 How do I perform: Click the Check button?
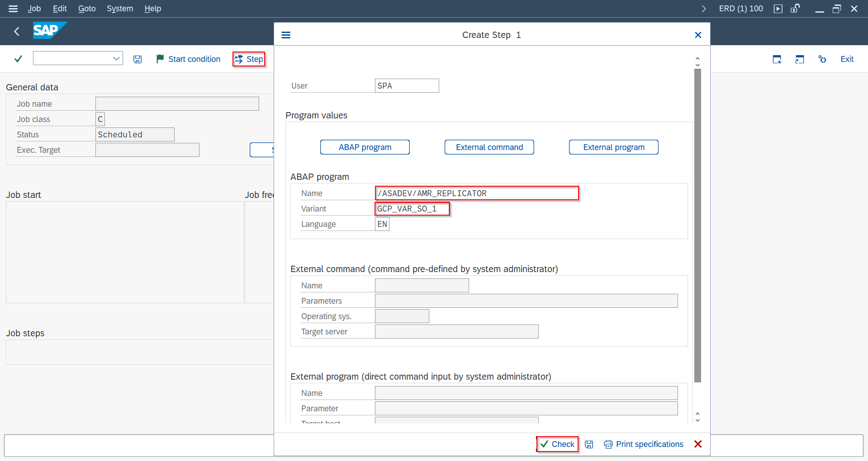(557, 444)
